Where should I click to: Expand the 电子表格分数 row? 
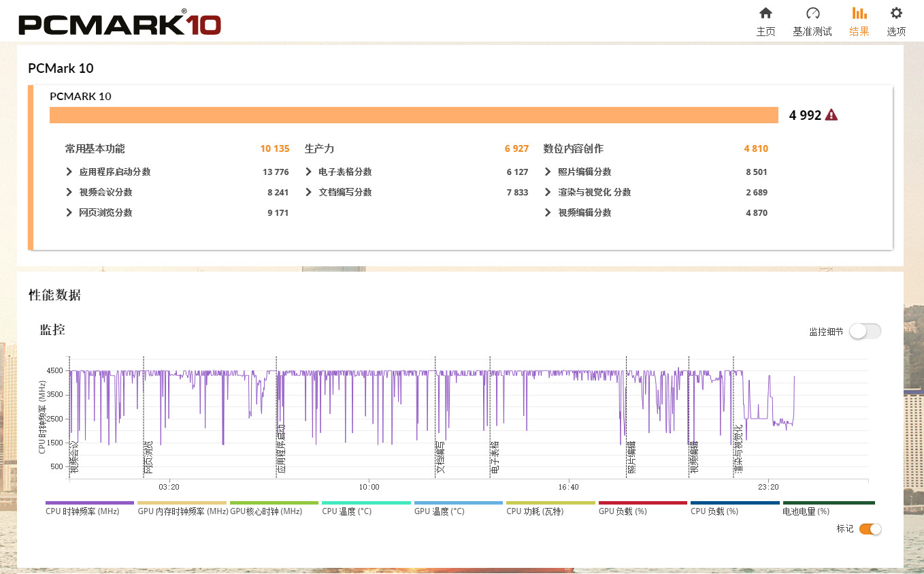pos(308,172)
